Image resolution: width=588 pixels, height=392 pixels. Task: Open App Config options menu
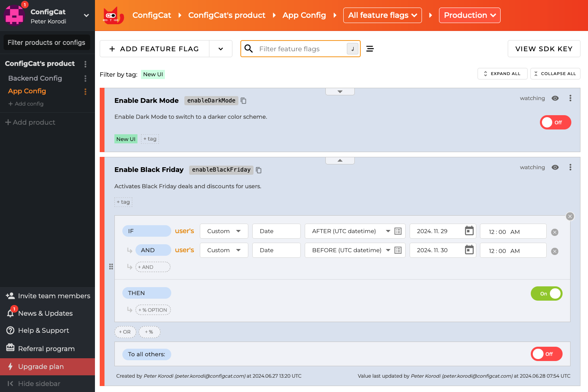[85, 91]
